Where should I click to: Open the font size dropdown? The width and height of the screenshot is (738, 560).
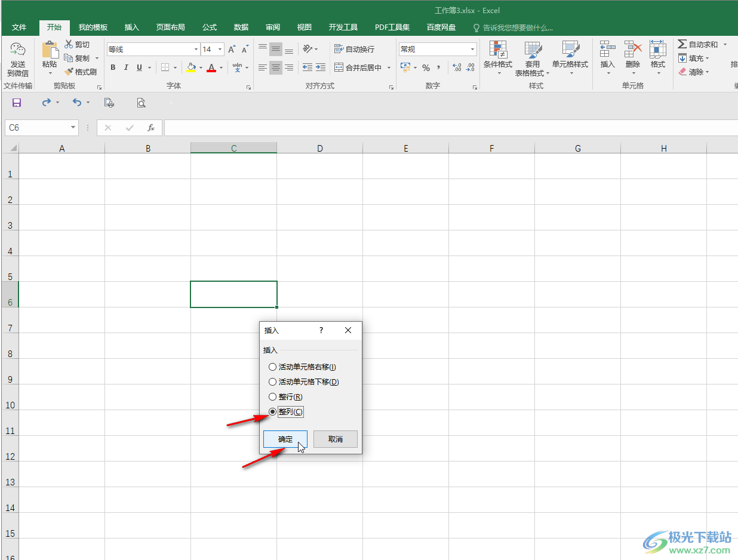pyautogui.click(x=220, y=50)
